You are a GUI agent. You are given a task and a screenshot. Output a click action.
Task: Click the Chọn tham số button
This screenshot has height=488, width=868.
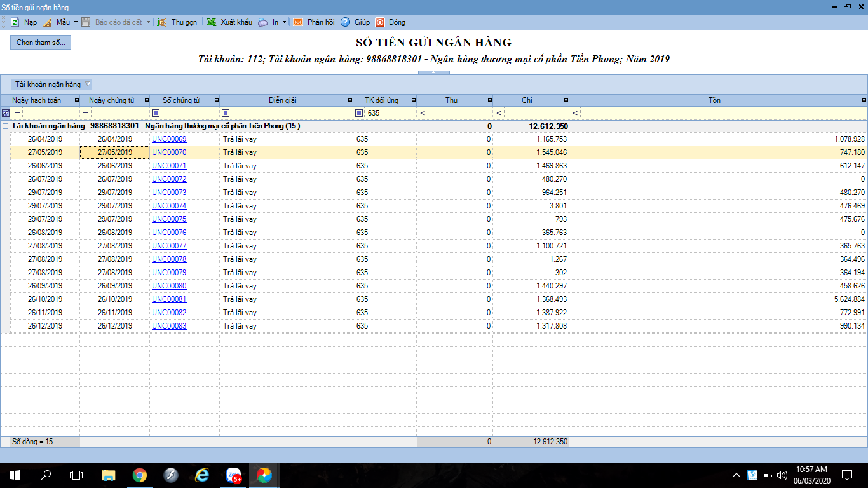coord(41,43)
